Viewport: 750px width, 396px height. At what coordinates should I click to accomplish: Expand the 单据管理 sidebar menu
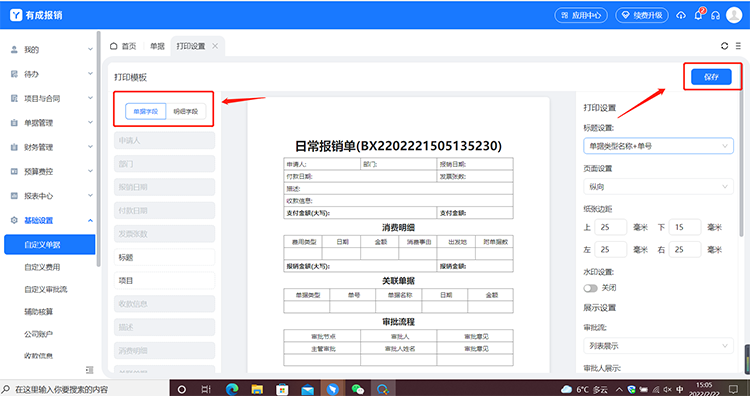(51, 122)
